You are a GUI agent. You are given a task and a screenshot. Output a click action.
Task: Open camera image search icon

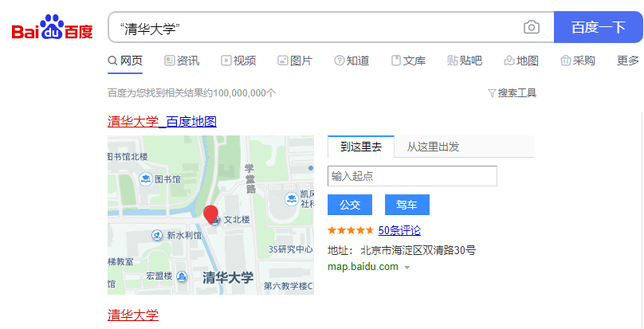pos(531,28)
